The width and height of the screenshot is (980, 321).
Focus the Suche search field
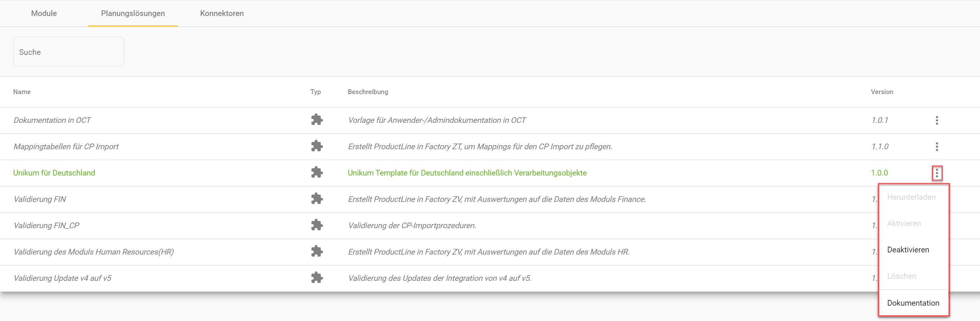[68, 52]
